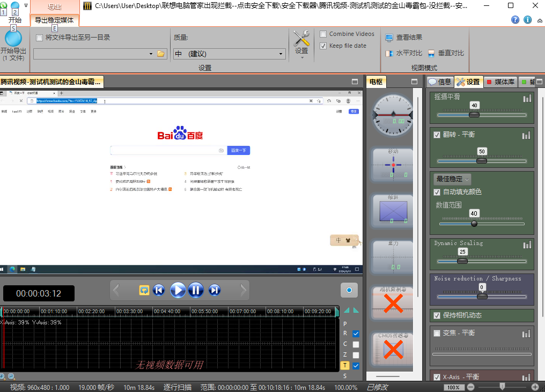Browse export folder with folder icon
This screenshot has width=545, height=392.
tap(160, 54)
